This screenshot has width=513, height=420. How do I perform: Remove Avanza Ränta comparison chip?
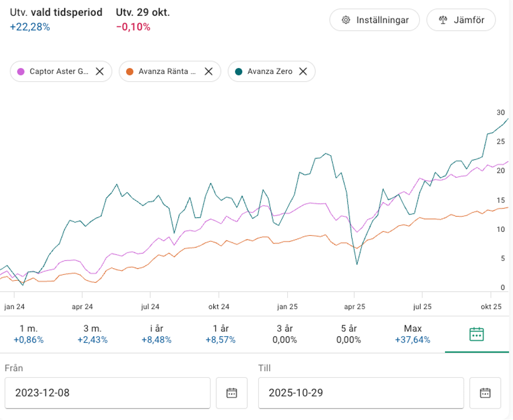point(208,71)
